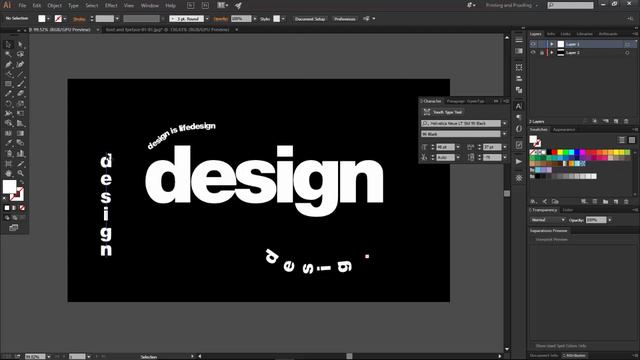This screenshot has width=640, height=360.
Task: Select the Gradient tool
Action: point(20,133)
